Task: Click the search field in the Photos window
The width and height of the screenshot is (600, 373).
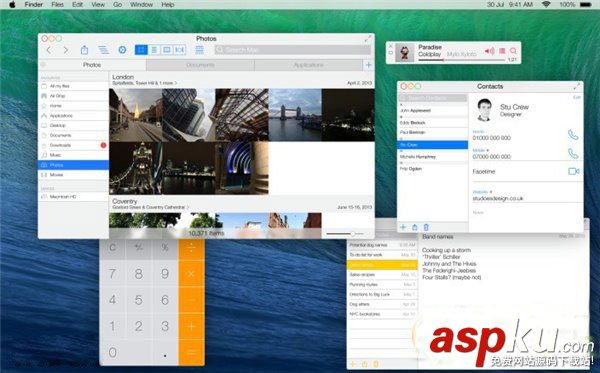Action: (x=292, y=50)
